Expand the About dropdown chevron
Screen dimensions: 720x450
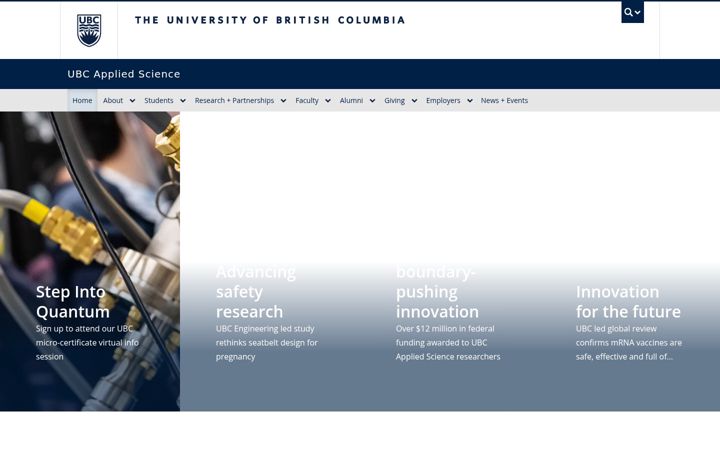click(132, 101)
